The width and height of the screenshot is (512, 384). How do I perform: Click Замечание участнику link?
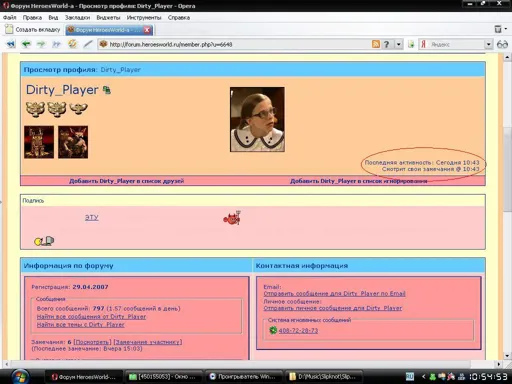148,342
